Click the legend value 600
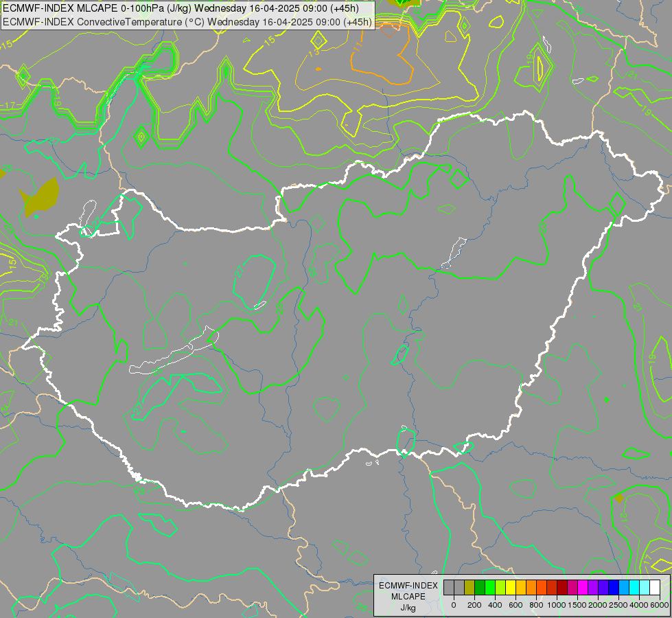 515,605
